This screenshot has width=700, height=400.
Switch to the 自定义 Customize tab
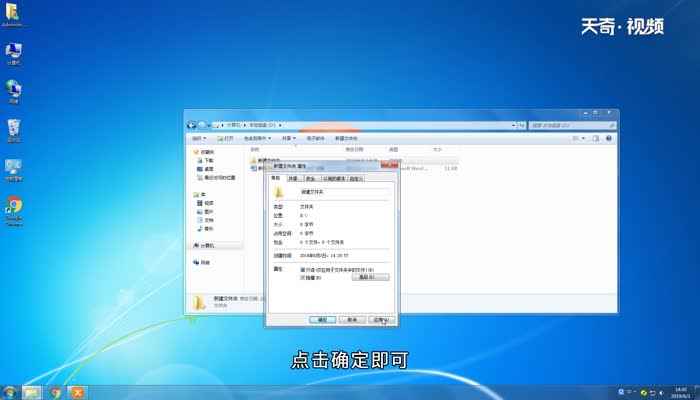click(x=356, y=179)
